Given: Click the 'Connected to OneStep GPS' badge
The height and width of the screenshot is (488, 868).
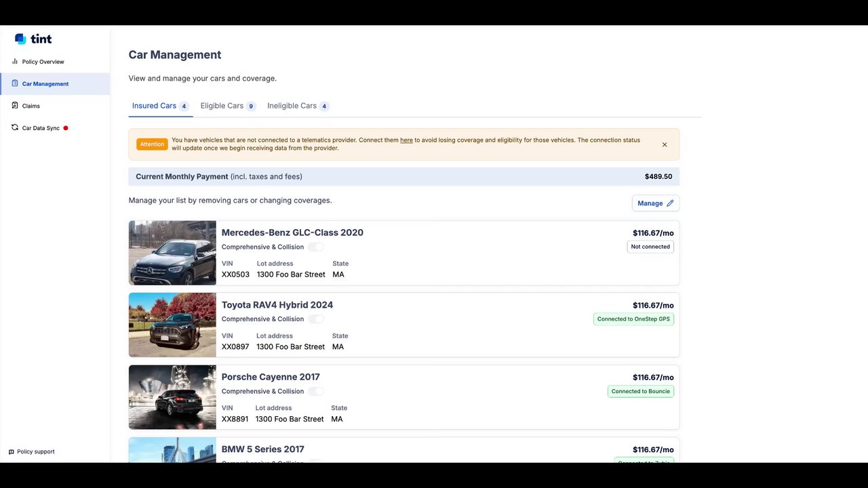Looking at the screenshot, I should pos(633,319).
